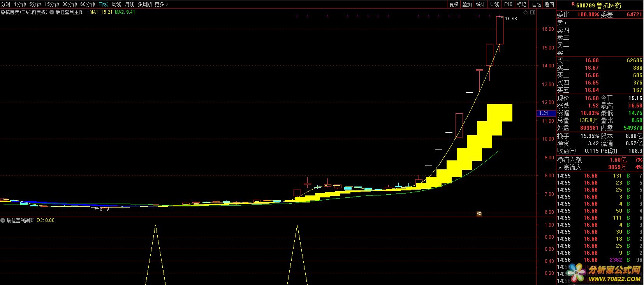644x285 pixels.
Task: Click the 6.19 low price marker
Action: [104, 209]
